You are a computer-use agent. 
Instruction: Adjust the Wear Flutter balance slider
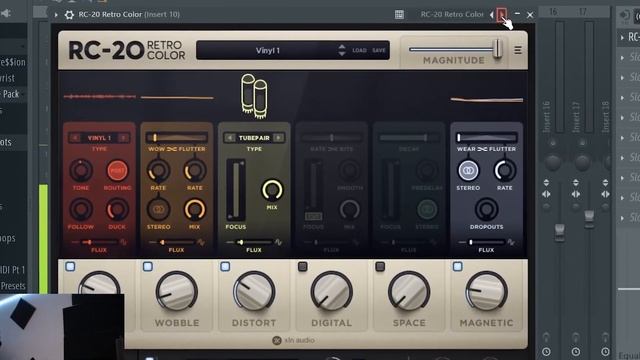click(486, 138)
